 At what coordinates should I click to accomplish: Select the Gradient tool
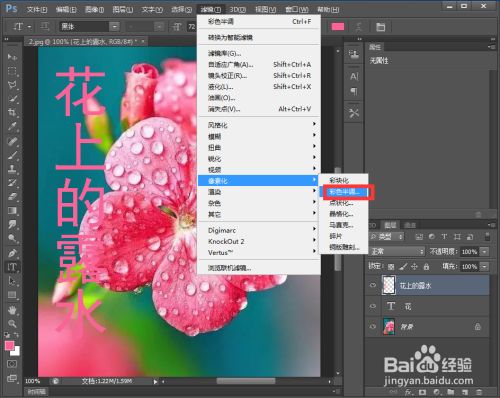[12, 211]
